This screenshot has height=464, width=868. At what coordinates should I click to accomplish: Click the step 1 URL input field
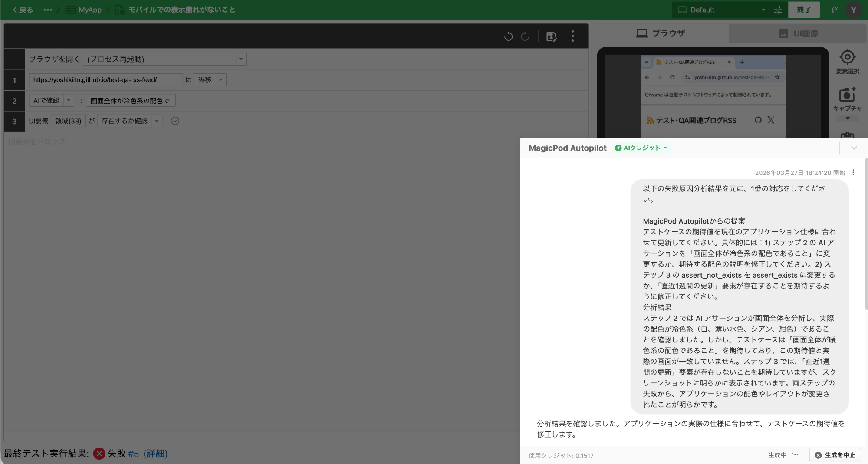[x=105, y=80]
